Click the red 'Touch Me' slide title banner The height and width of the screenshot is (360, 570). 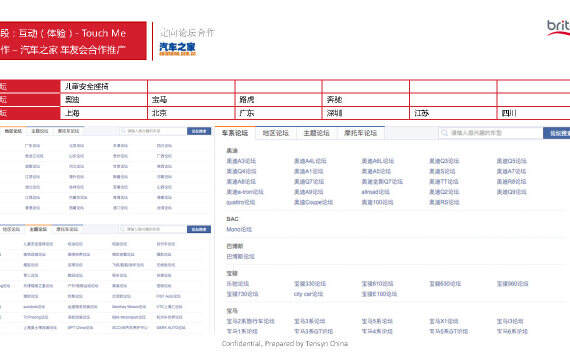(73, 41)
